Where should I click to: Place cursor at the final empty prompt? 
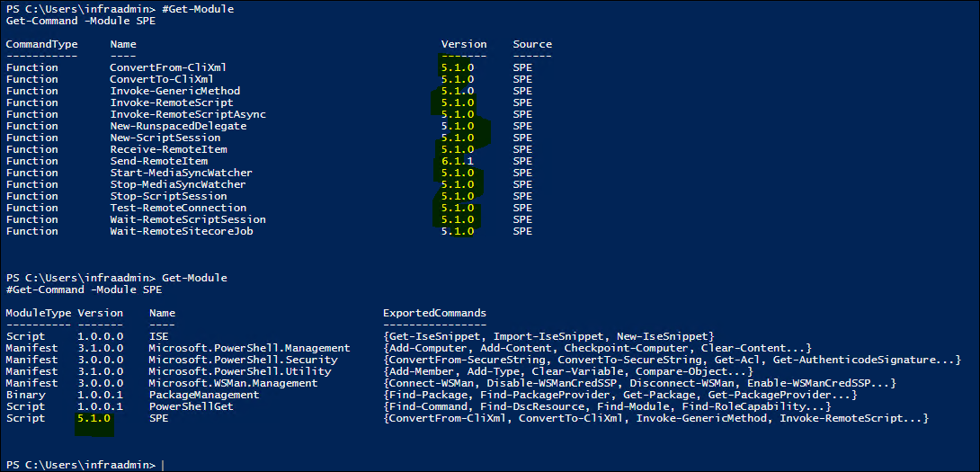[x=163, y=465]
